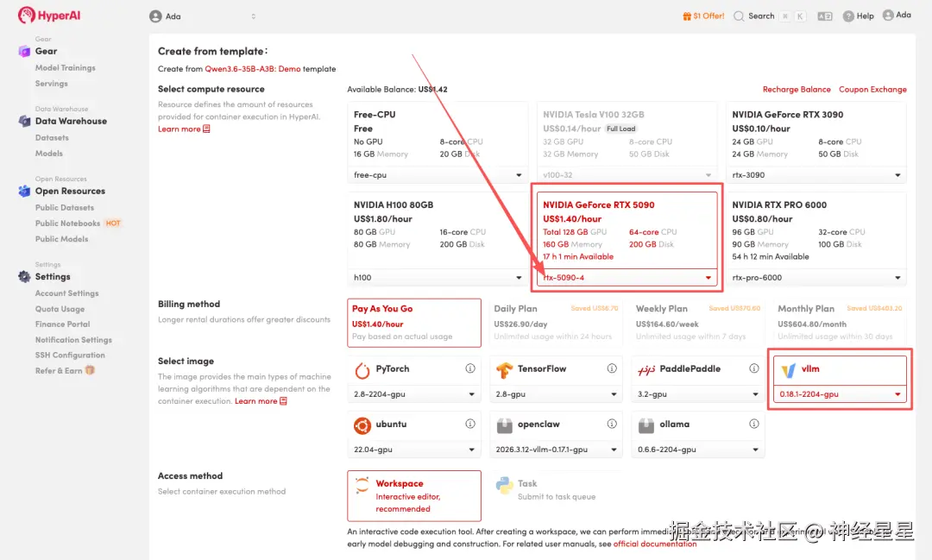Click the Data Warehouse section icon
Screen dimensions: 932x560
click(x=24, y=122)
